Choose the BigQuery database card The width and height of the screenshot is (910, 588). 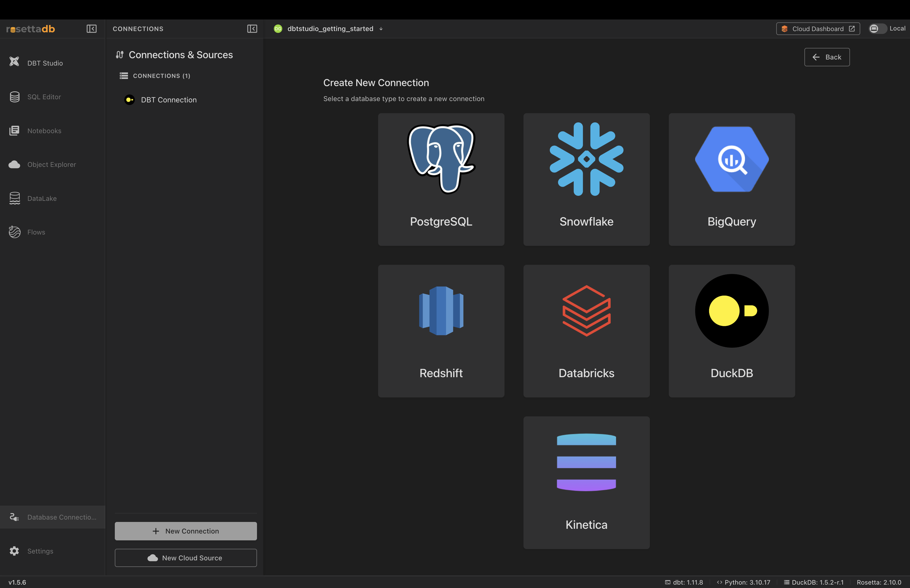point(732,180)
